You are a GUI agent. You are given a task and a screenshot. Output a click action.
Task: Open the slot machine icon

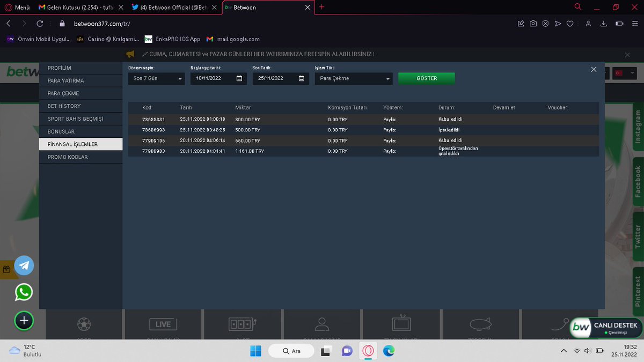click(x=243, y=324)
